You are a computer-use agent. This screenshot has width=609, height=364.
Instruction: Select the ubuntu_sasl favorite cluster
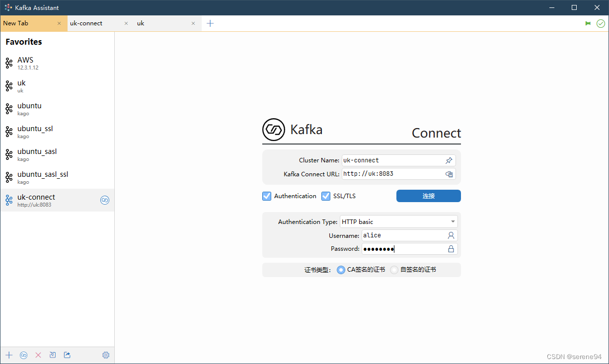pyautogui.click(x=57, y=154)
